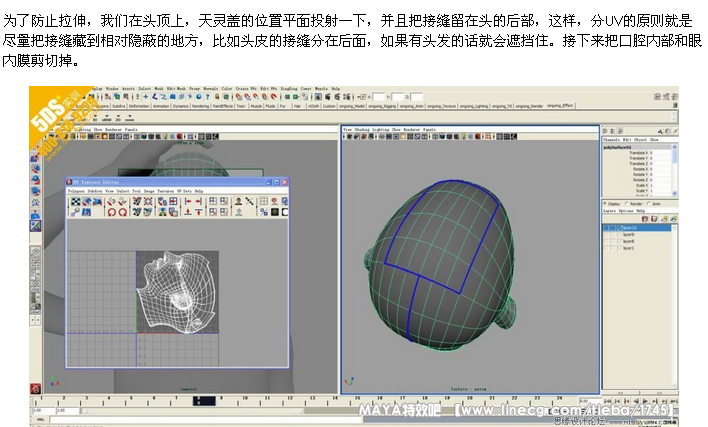The image size is (708, 427).
Task: Open the Shading menu in right viewport panel
Action: click(x=361, y=130)
